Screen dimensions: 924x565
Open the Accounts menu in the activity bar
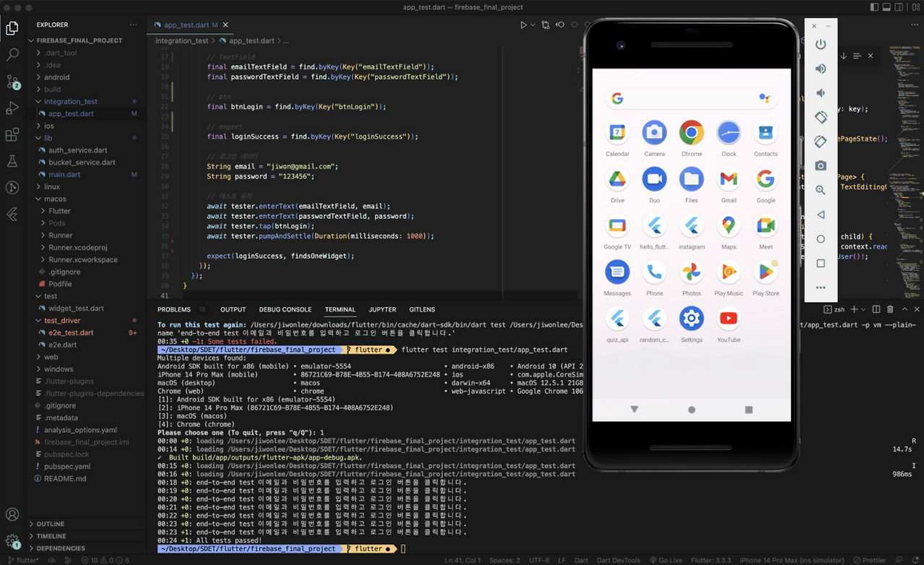click(12, 514)
